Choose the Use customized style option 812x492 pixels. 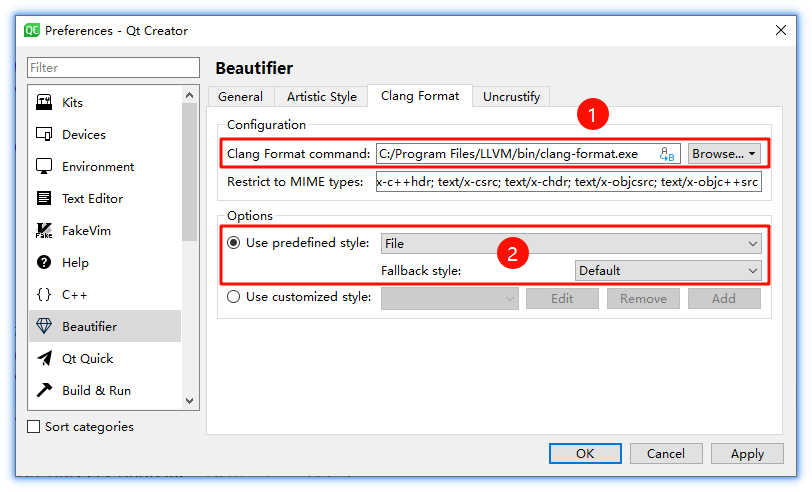click(234, 297)
